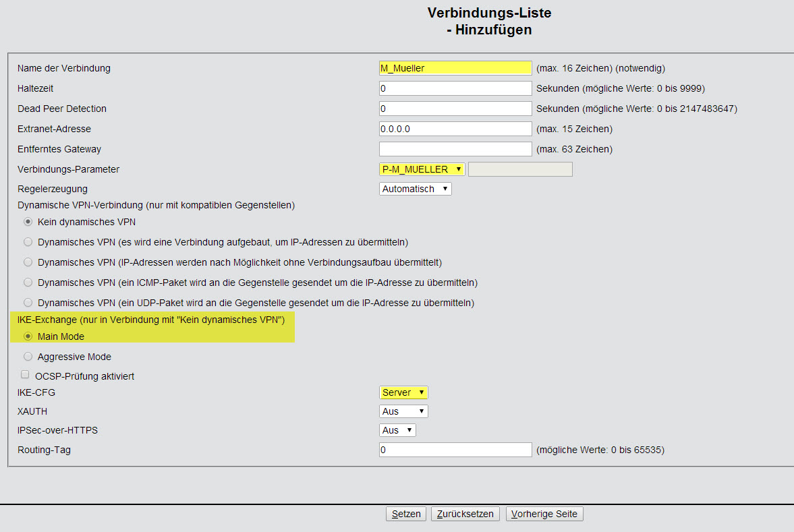This screenshot has height=532, width=794.
Task: Select dynamic VPN without Verbindungsaufbau option
Action: (x=28, y=262)
